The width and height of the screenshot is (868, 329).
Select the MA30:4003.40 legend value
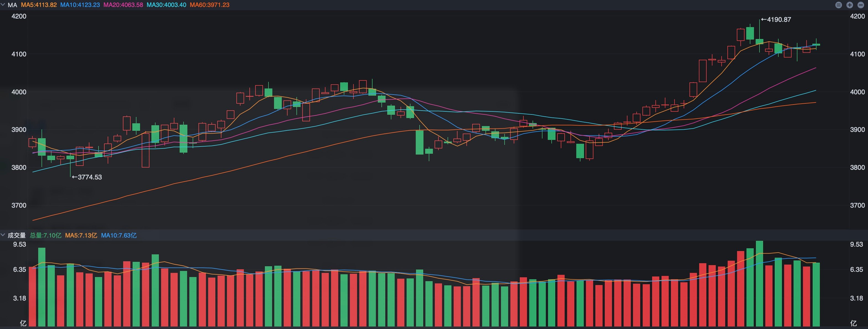[x=166, y=5]
